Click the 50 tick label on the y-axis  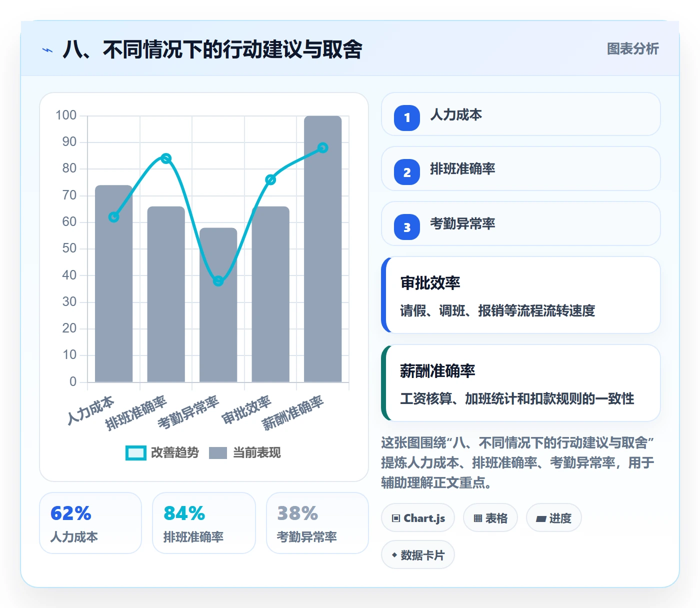pyautogui.click(x=69, y=248)
